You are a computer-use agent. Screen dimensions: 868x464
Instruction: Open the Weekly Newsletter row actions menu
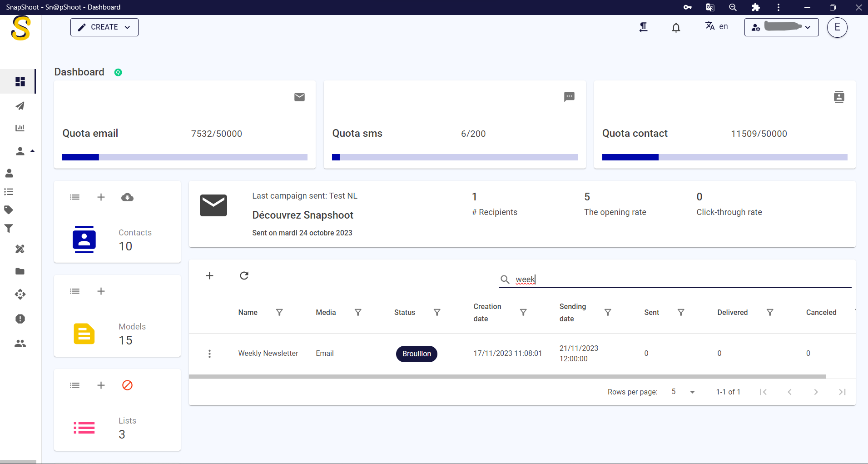tap(209, 354)
